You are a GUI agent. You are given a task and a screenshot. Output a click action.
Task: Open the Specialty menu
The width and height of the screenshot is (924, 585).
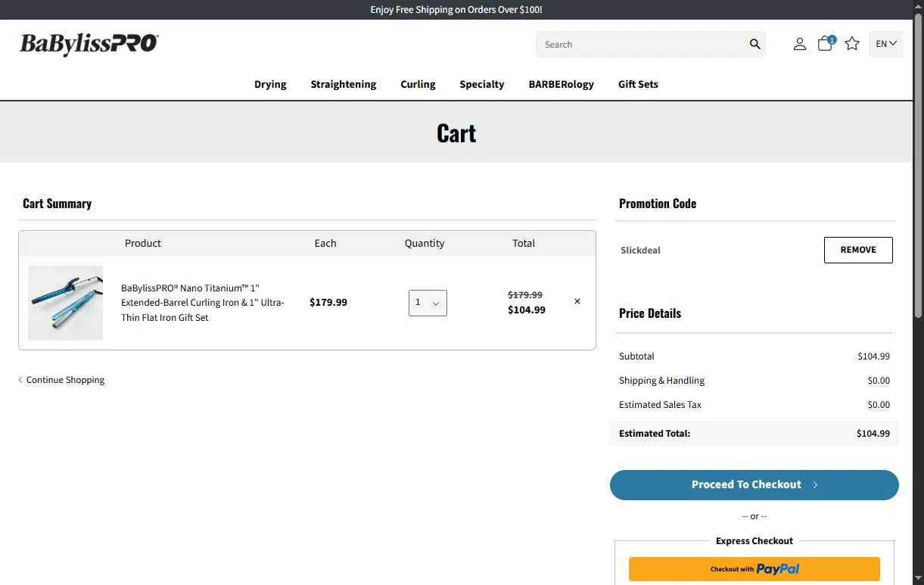[482, 84]
